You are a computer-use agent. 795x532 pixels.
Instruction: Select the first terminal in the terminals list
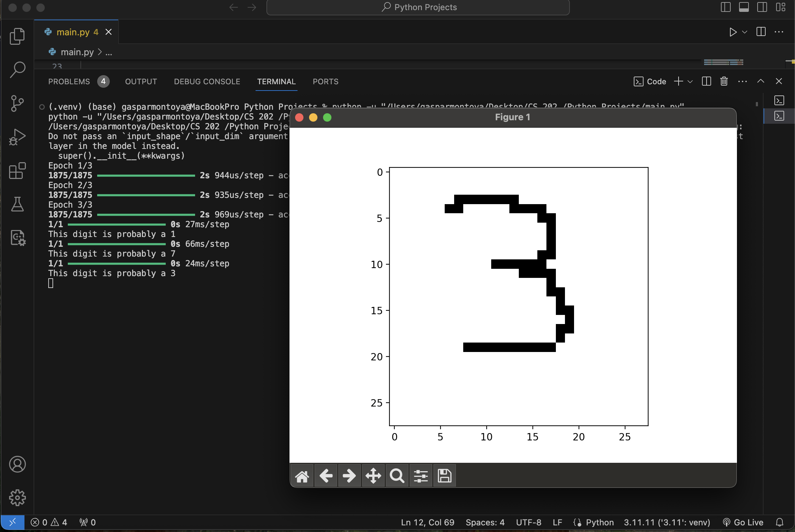(779, 101)
